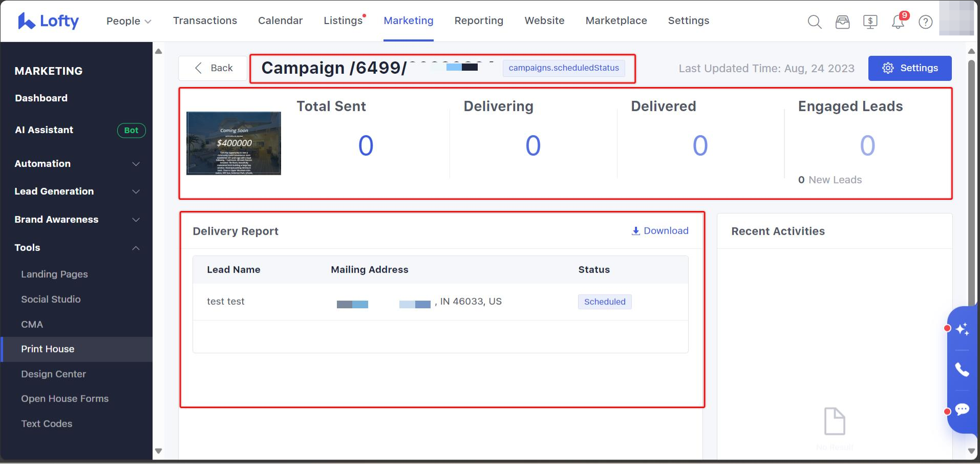
Task: Open the inbox tray icon
Action: tap(842, 22)
